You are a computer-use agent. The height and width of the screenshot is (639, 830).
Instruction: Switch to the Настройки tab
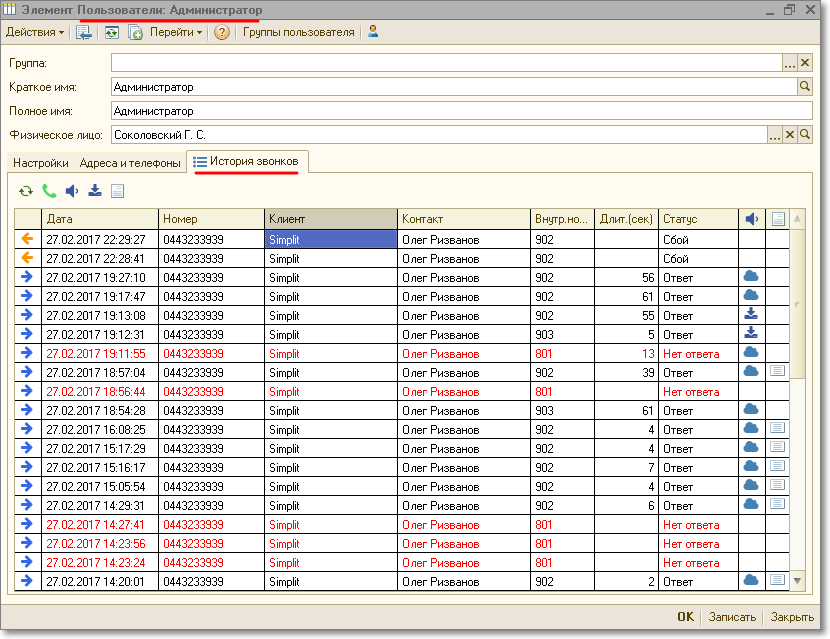tap(41, 163)
